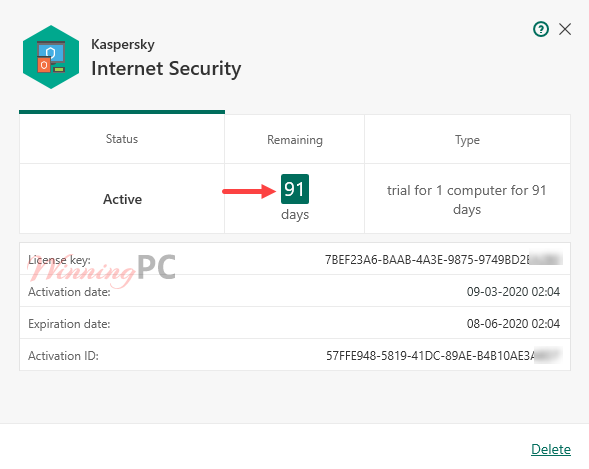The image size is (589, 469).
Task: Click the red arrow pointing at 91
Action: click(x=249, y=191)
